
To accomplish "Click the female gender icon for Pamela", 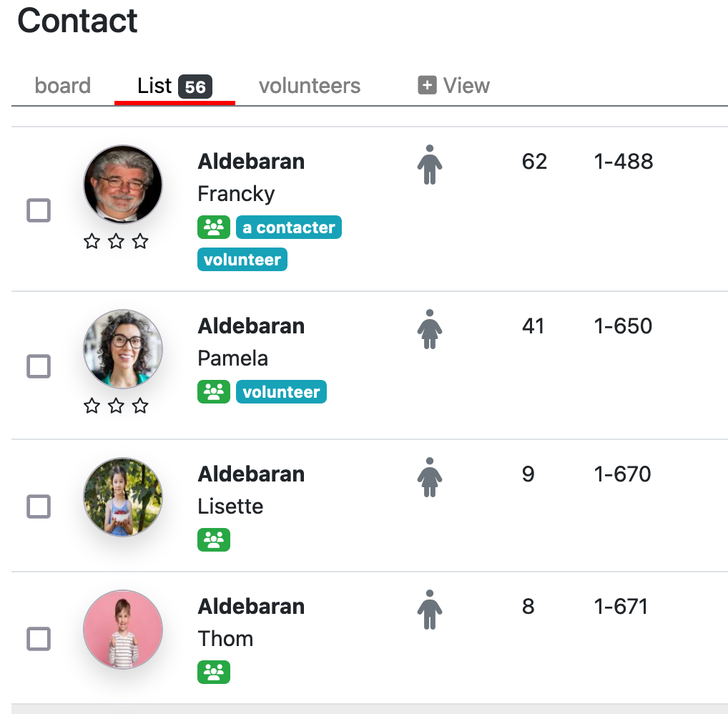I will click(x=430, y=329).
